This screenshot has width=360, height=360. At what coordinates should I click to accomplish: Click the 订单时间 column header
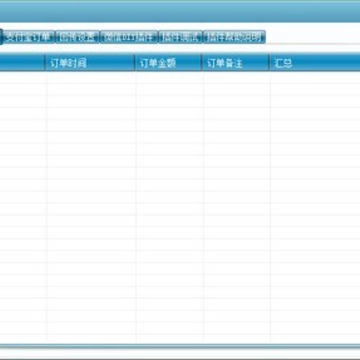(x=90, y=63)
